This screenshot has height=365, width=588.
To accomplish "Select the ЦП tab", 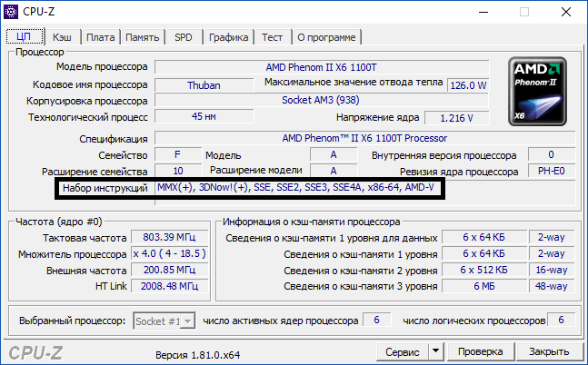I will pyautogui.click(x=25, y=37).
